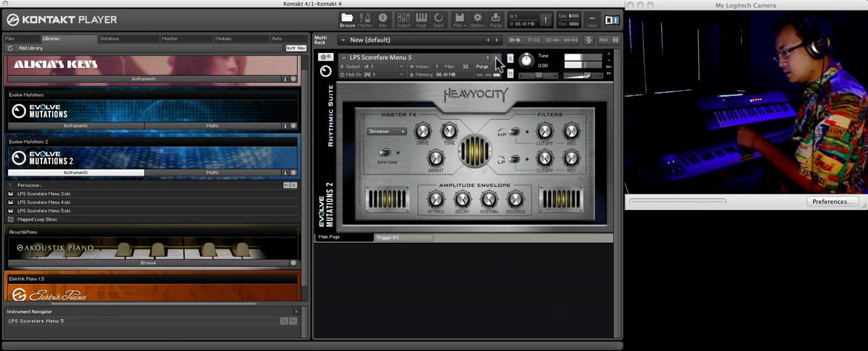The image size is (868, 351).
Task: Open the instrument Purge menu
Action: [482, 66]
